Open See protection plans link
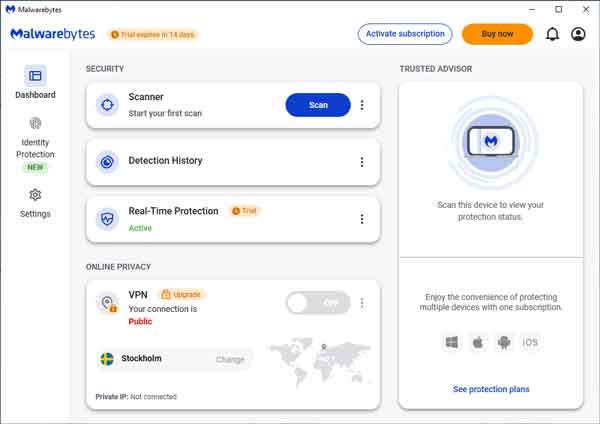The height and width of the screenshot is (424, 600). 491,389
